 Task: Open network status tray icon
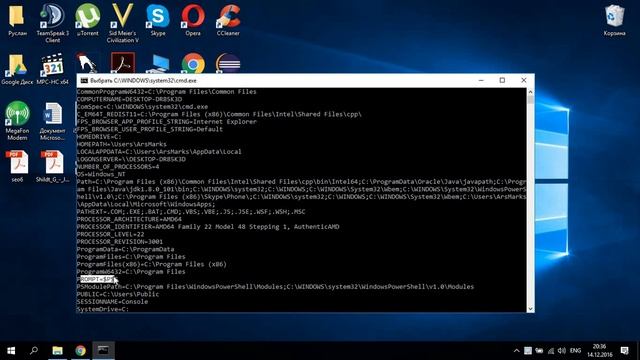click(x=551, y=351)
